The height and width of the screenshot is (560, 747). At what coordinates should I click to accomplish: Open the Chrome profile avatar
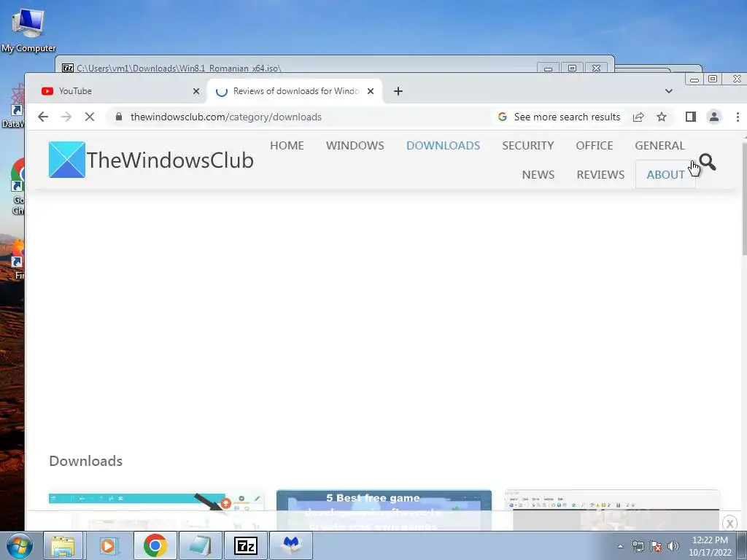[x=713, y=117]
